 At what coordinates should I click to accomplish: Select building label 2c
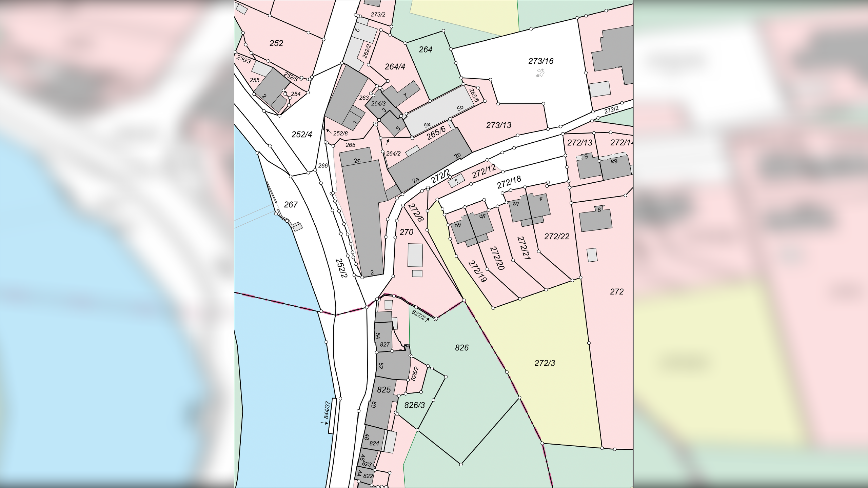(357, 161)
